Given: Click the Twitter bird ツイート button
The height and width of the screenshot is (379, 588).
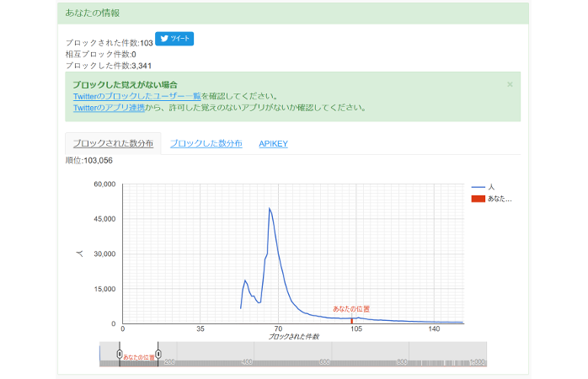Looking at the screenshot, I should tap(174, 38).
